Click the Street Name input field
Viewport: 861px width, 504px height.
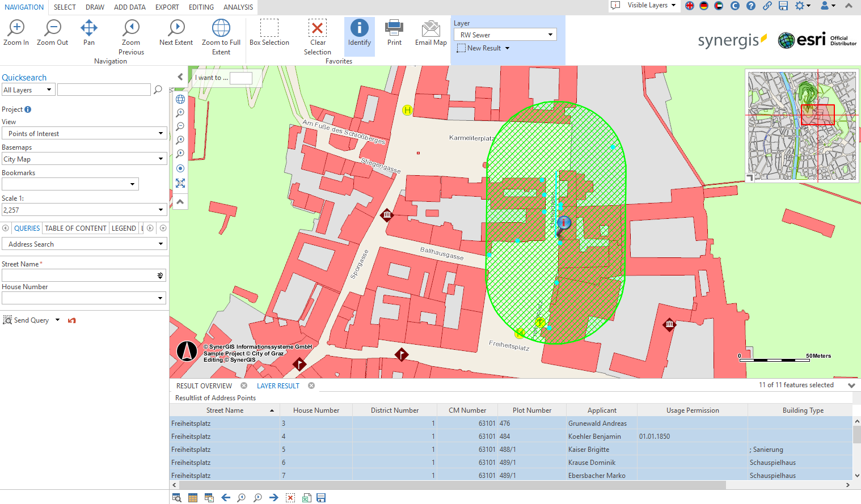coord(78,276)
